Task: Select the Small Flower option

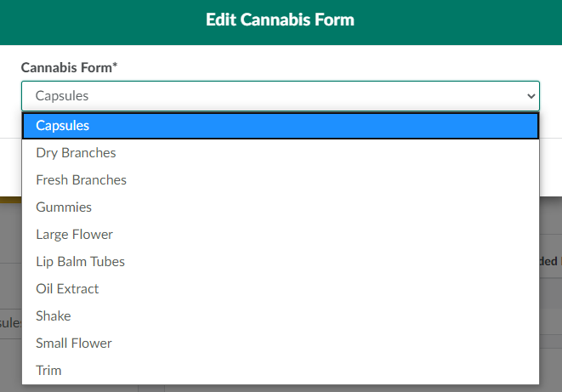Action: click(x=74, y=344)
